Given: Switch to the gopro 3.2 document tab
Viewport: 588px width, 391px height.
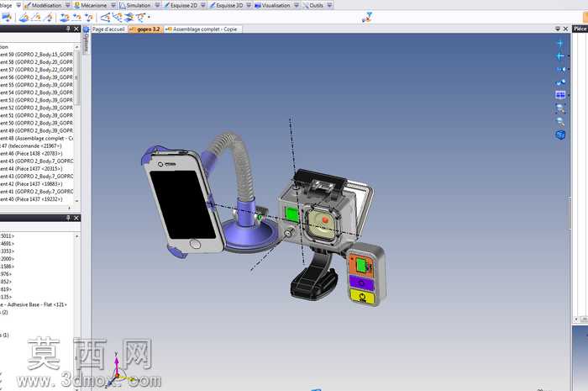Looking at the screenshot, I should 146,29.
